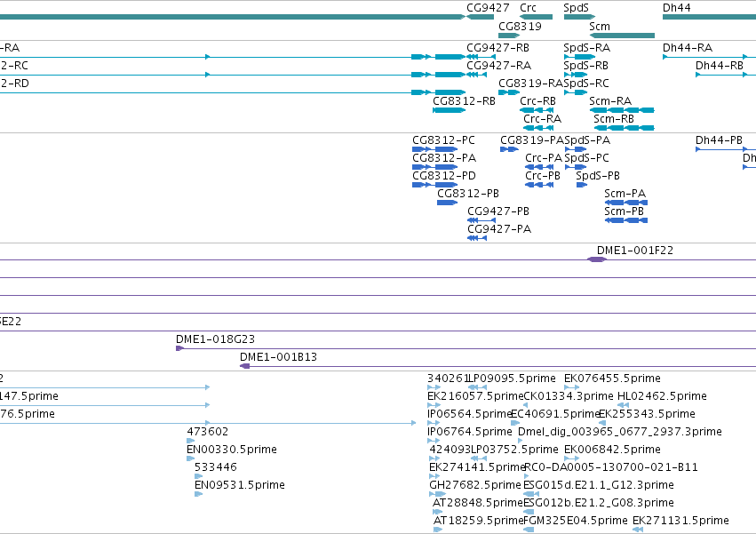Click transcript Scm-RB

tap(614, 119)
